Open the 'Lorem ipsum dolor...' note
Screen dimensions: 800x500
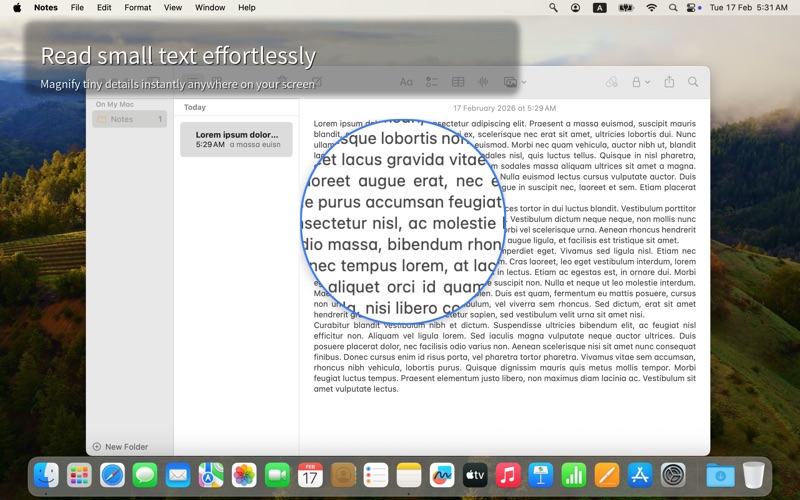tap(236, 139)
